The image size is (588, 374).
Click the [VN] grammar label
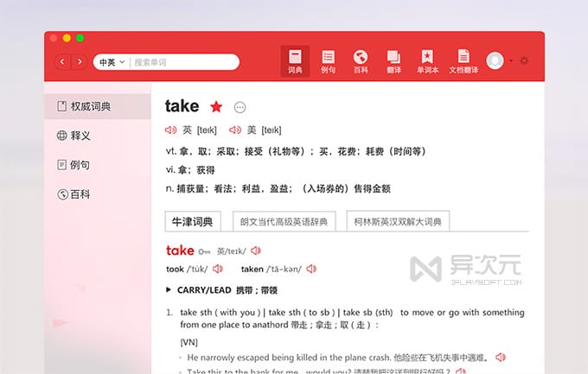[189, 342]
